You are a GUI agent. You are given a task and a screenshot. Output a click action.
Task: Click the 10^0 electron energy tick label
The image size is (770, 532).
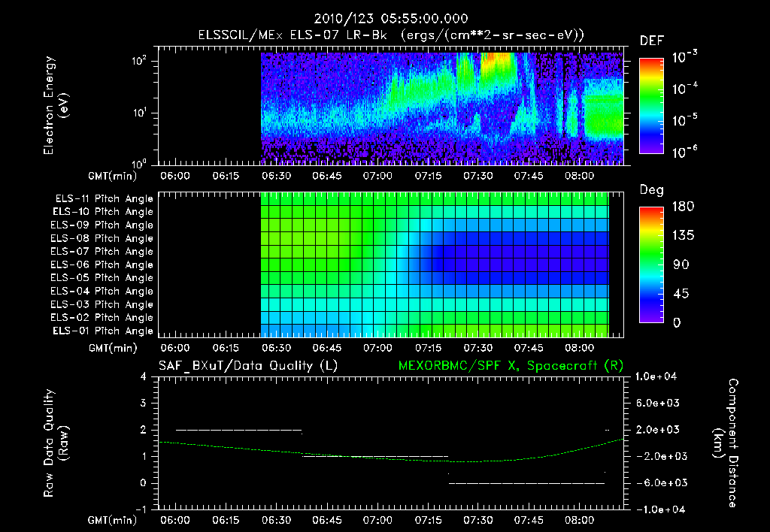pos(139,164)
